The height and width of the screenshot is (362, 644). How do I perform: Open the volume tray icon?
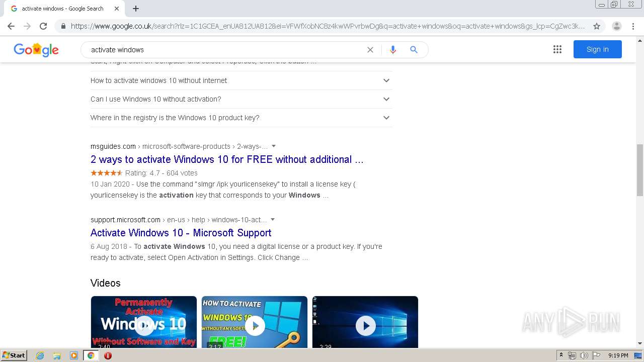(x=584, y=355)
